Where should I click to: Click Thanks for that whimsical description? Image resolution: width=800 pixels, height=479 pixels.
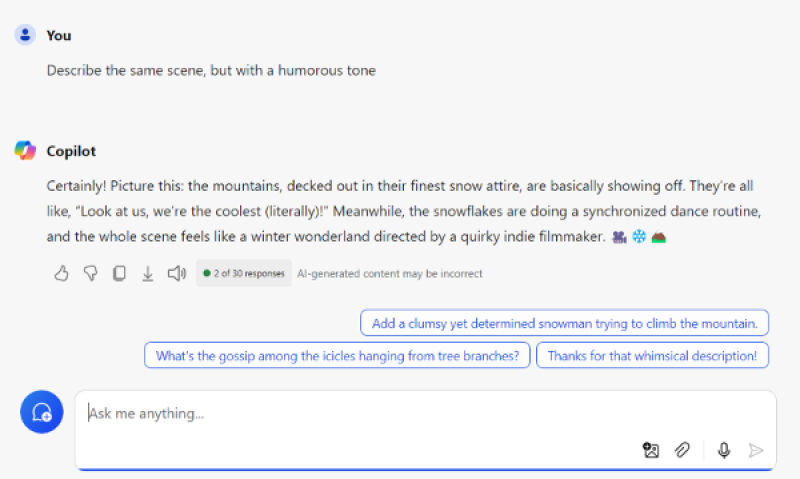[x=653, y=356]
